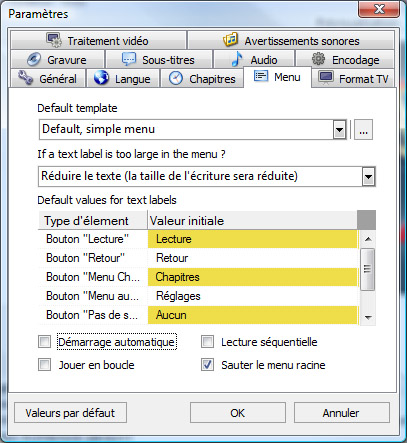Switch to the Général tab
407x443 pixels.
tap(47, 79)
